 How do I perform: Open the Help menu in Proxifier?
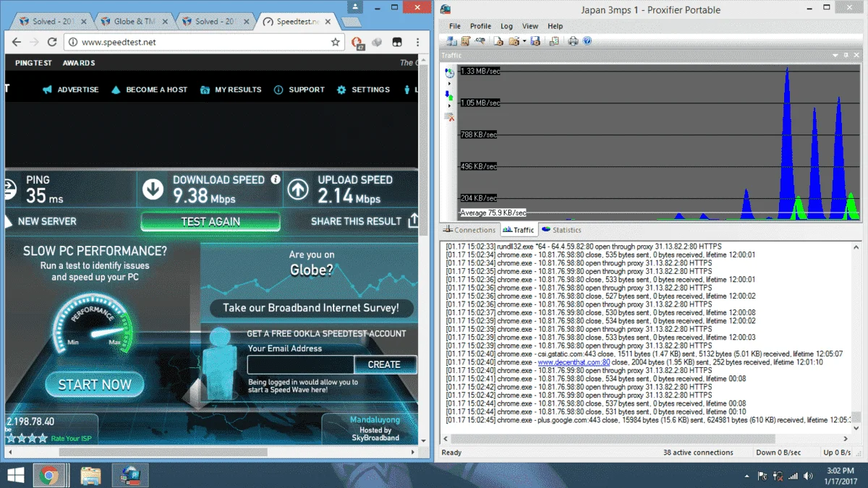[555, 26]
